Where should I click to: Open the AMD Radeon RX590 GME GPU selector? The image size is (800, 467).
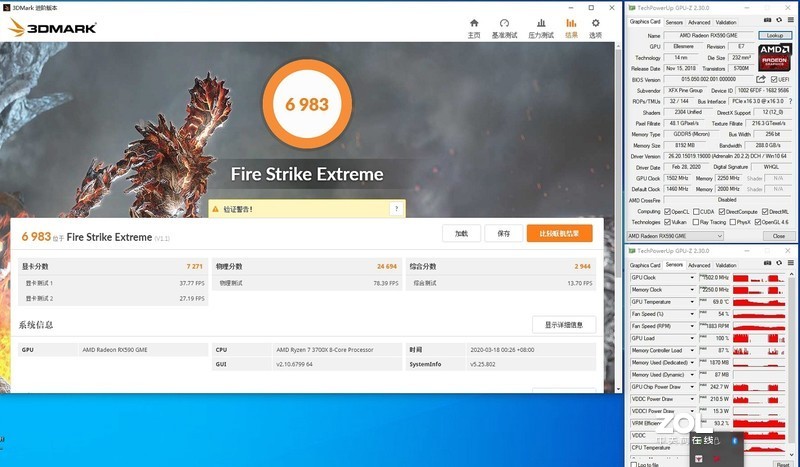point(675,236)
